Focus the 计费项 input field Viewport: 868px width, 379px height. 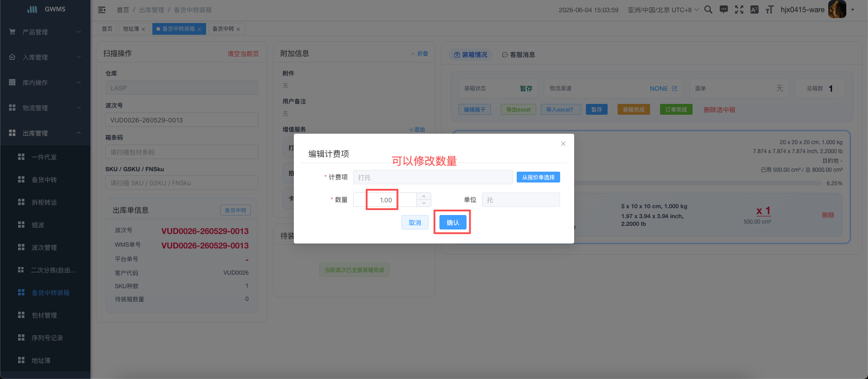pos(433,177)
